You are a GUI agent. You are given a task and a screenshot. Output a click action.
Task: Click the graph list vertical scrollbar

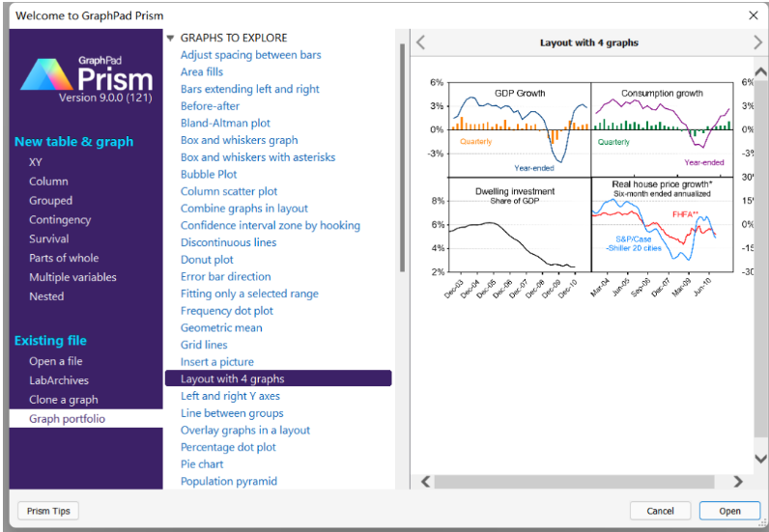pos(402,157)
